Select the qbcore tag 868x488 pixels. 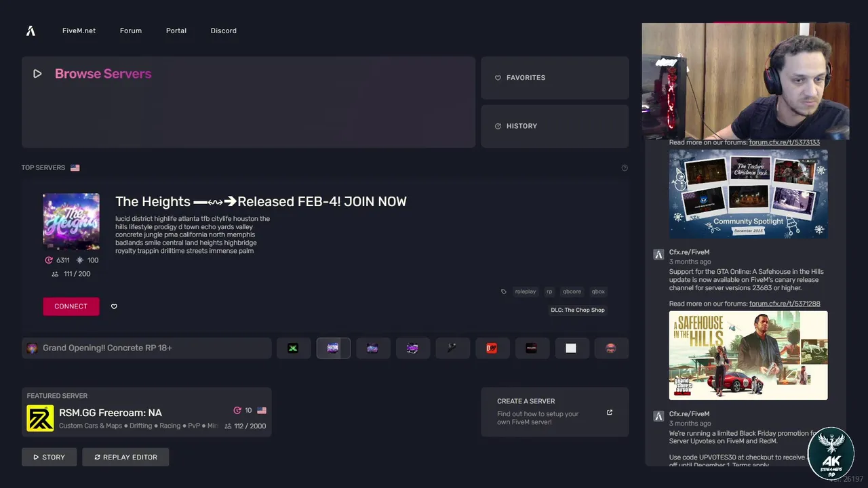(x=572, y=291)
